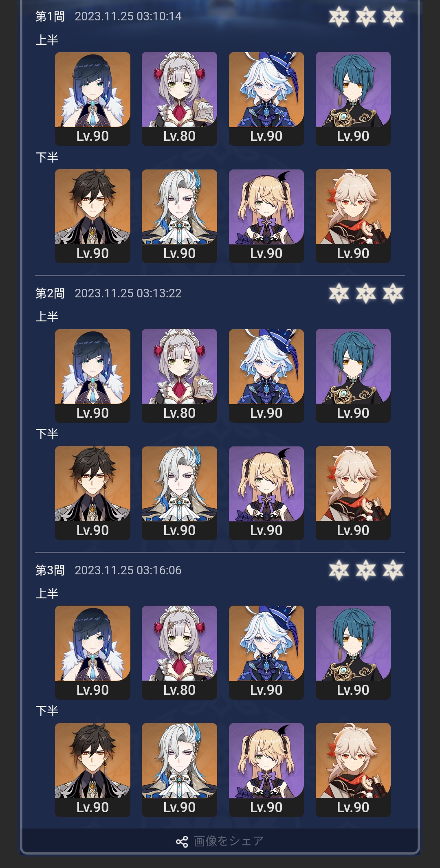The height and width of the screenshot is (868, 440).
Task: Tap Xingqiu portrait in chamber 1
Action: (353, 99)
